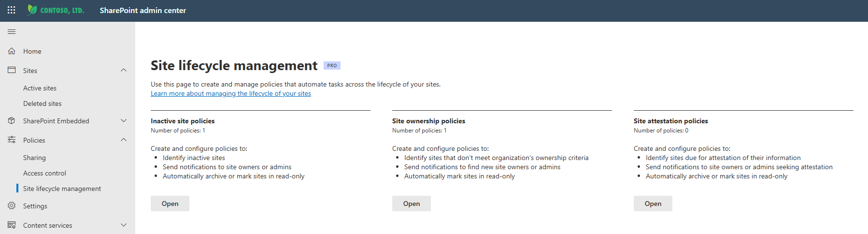868x234 pixels.
Task: Click the Inactive site policies heading
Action: (183, 121)
